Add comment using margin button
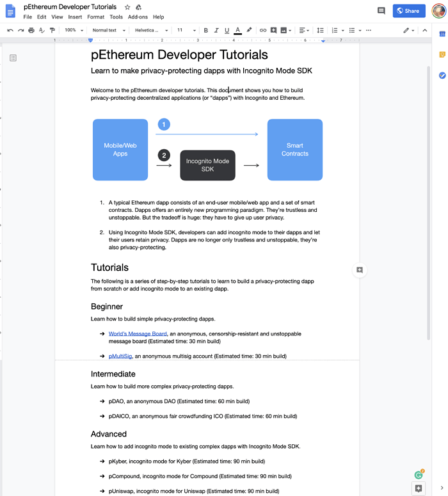Viewport: 448px width, 496px height. click(x=360, y=270)
